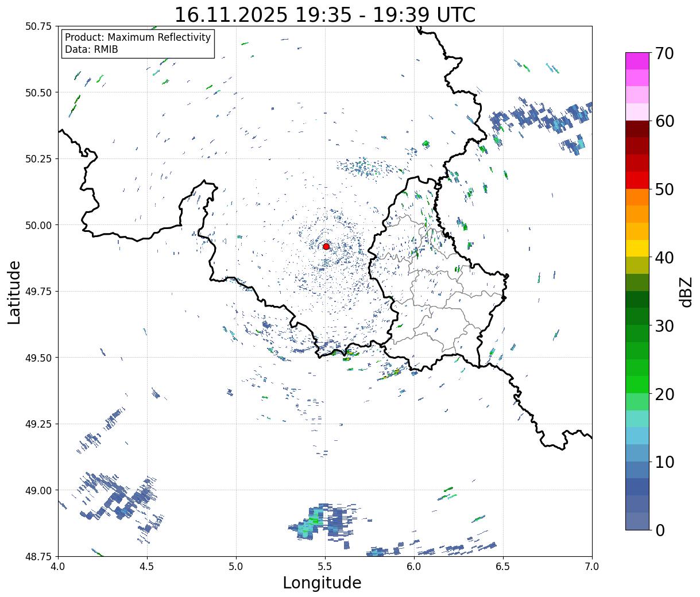This screenshot has height=597, width=700.
Task: Click the latitude tick label 49.25
Action: [39, 424]
